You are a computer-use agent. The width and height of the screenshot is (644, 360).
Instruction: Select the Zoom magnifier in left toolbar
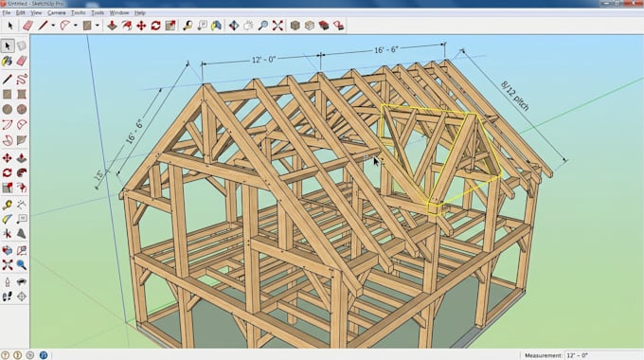[22, 265]
